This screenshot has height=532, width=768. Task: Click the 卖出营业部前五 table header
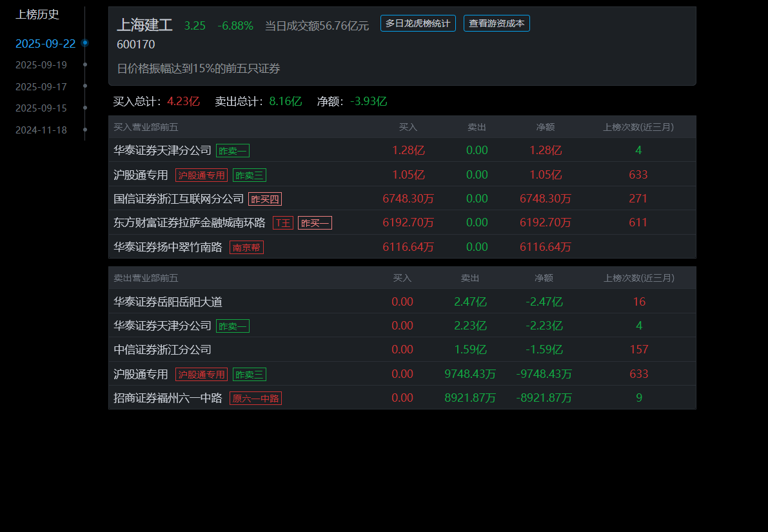tap(146, 278)
